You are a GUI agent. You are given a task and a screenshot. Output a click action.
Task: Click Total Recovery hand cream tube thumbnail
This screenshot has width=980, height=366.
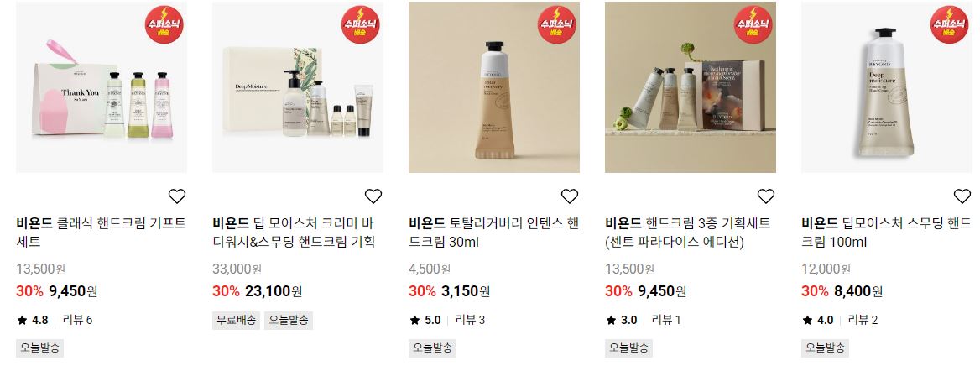(x=493, y=87)
